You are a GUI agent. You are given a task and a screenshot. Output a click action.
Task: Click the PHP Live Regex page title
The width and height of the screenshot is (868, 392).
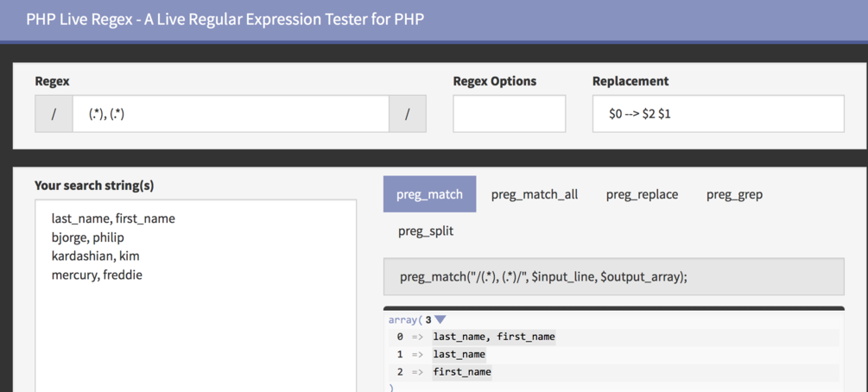[x=225, y=18]
